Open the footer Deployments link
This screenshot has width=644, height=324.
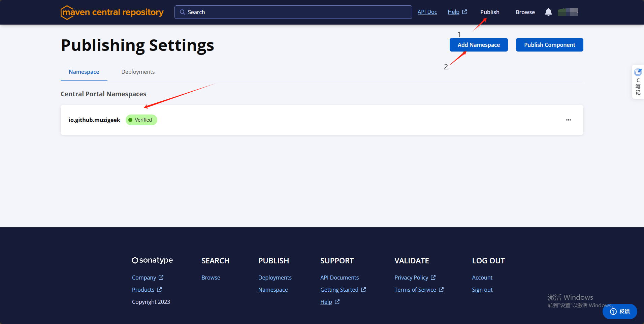(275, 278)
